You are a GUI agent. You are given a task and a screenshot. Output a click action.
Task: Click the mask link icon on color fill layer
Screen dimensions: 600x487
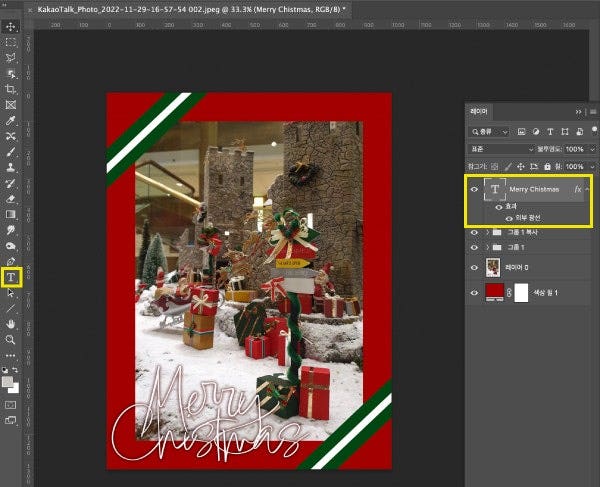pos(509,293)
